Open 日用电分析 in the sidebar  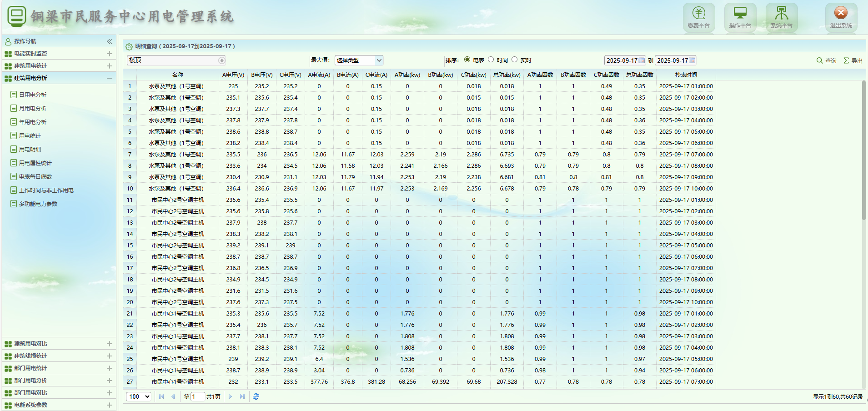pos(33,95)
